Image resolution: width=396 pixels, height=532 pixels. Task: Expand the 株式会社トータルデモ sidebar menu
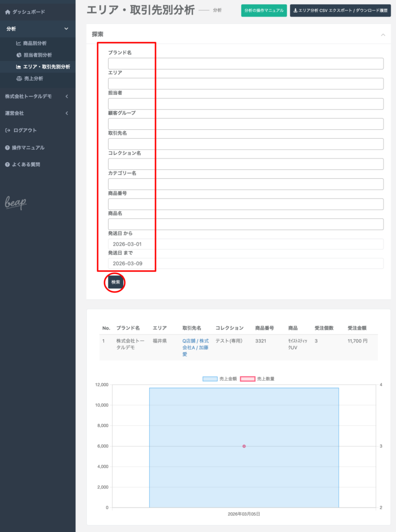click(66, 97)
